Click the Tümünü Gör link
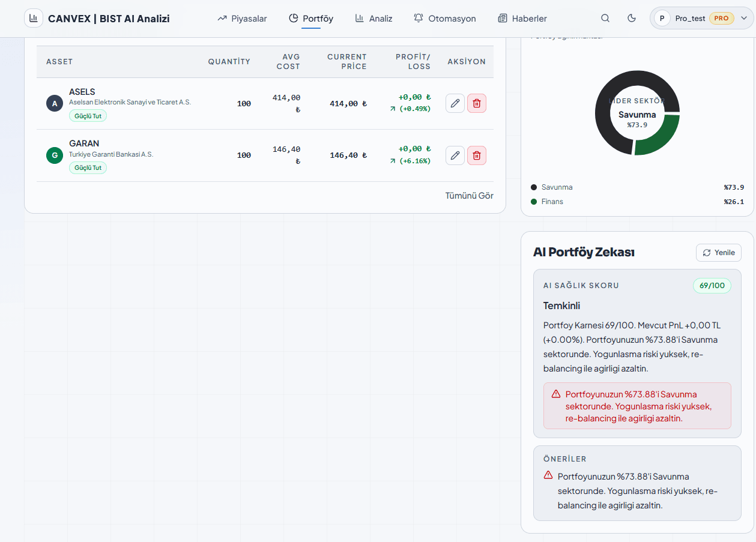756x542 pixels. coord(469,196)
